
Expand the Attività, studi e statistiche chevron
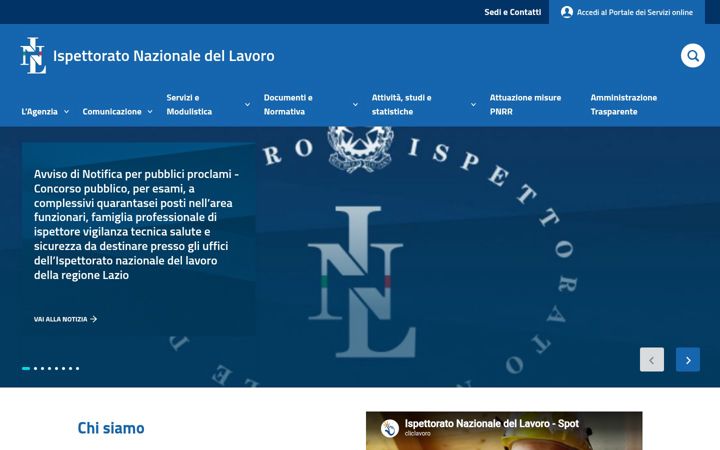pos(473,105)
